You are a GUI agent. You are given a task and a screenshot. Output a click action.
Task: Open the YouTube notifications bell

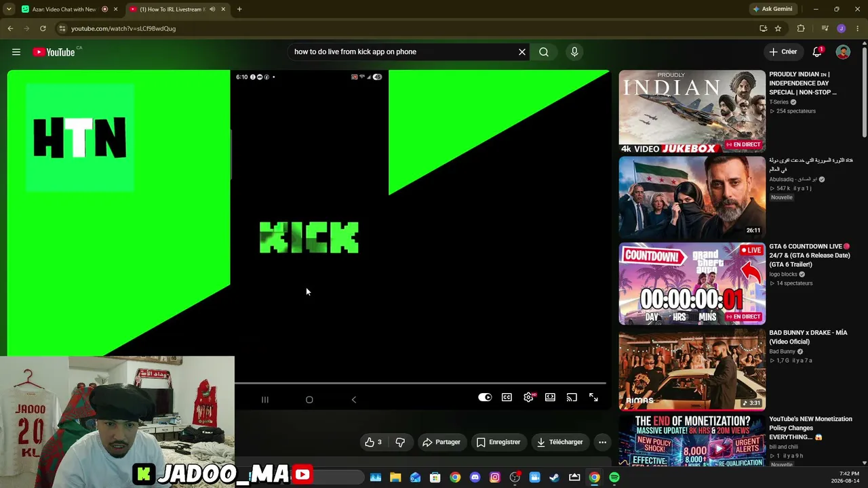coord(817,52)
